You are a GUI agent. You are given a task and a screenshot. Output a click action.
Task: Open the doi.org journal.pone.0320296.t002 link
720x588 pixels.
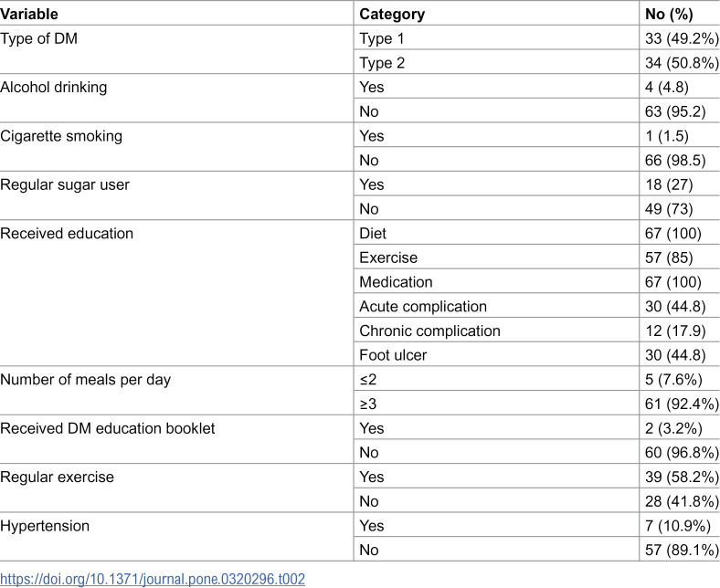tap(153, 579)
